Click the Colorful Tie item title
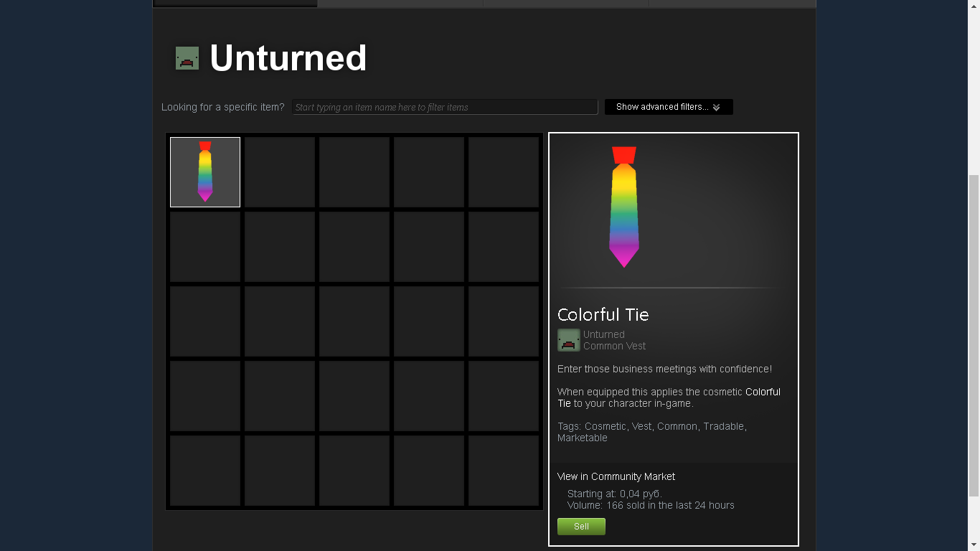Screen dimensions: 980x551 click(x=603, y=314)
